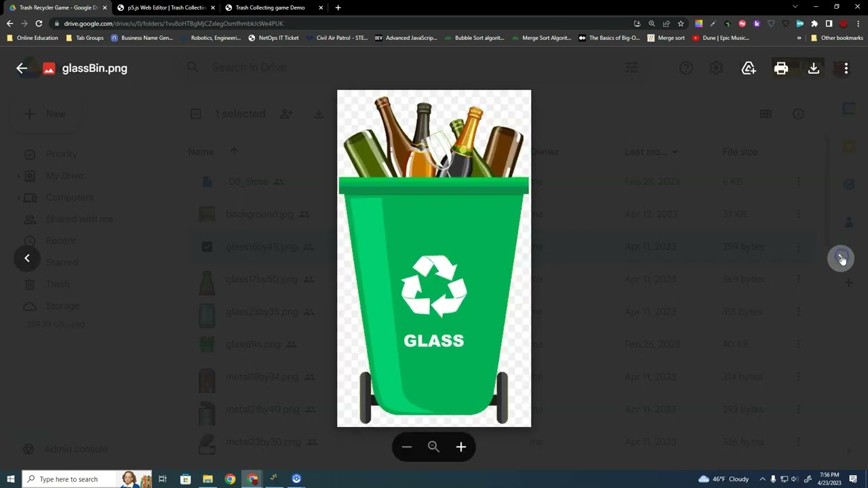Show the next file in preview
Screen dimensions: 868x488
pos(841,258)
